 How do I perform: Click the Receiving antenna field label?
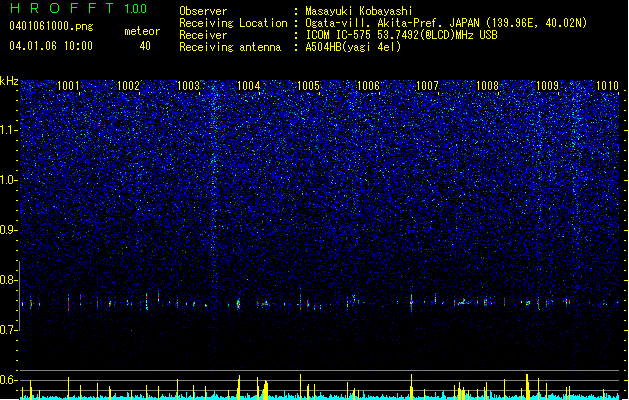230,47
